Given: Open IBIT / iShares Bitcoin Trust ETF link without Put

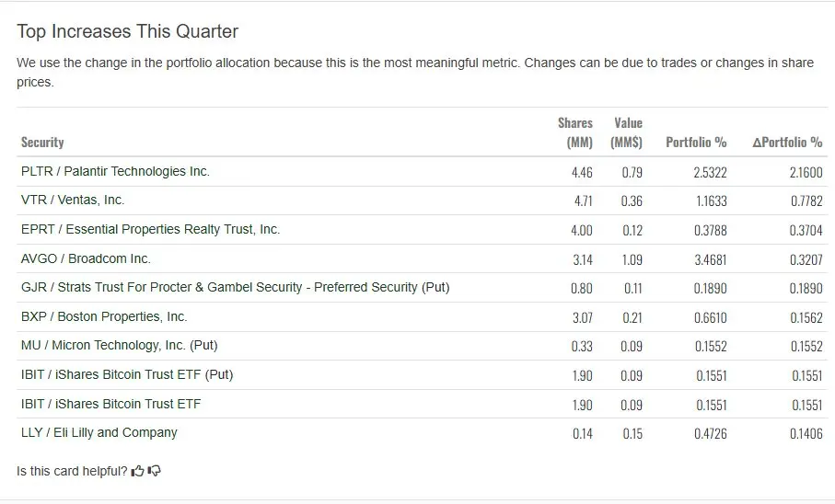Looking at the screenshot, I should [x=110, y=404].
